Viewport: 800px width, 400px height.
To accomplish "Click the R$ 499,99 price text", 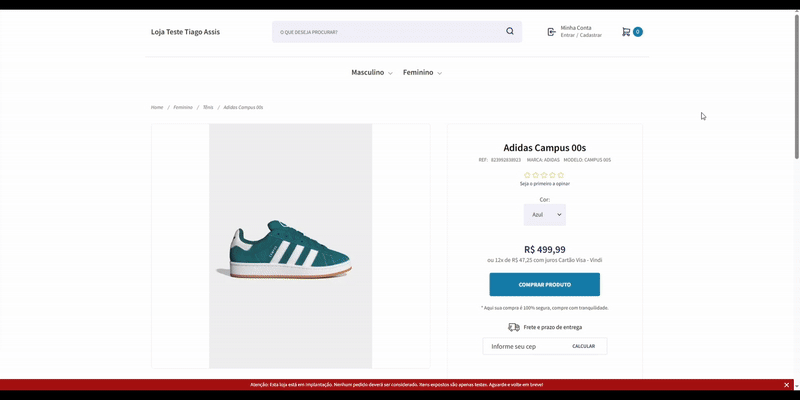I will (544, 249).
